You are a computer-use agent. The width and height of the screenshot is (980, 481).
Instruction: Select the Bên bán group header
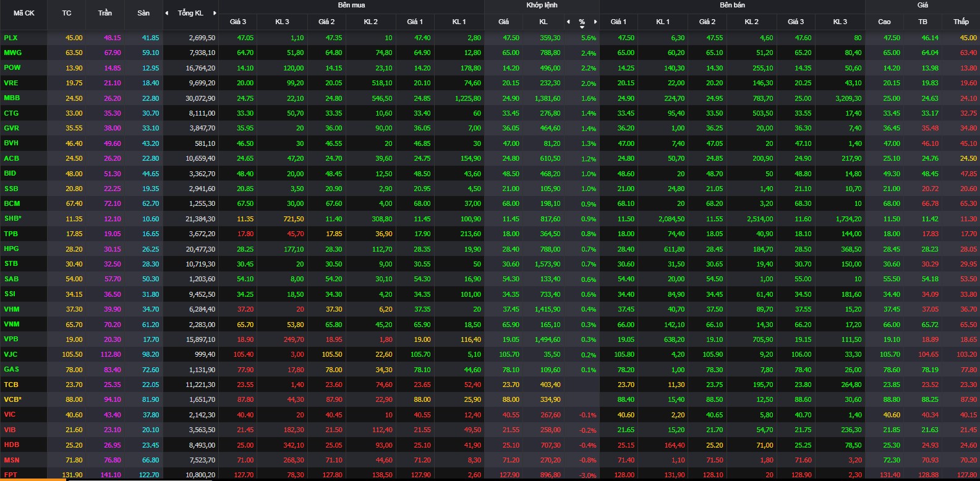click(x=732, y=5)
